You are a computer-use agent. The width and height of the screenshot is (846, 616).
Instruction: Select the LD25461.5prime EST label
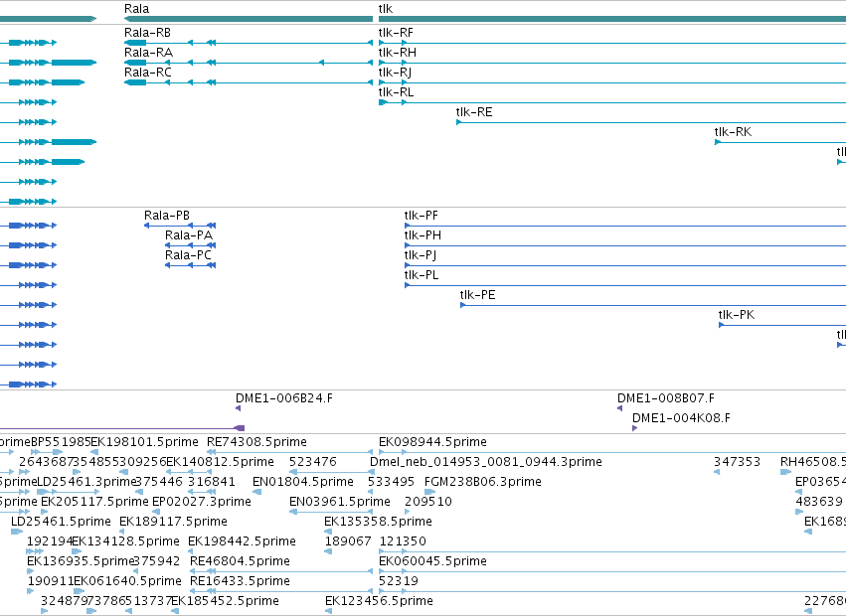[61, 522]
